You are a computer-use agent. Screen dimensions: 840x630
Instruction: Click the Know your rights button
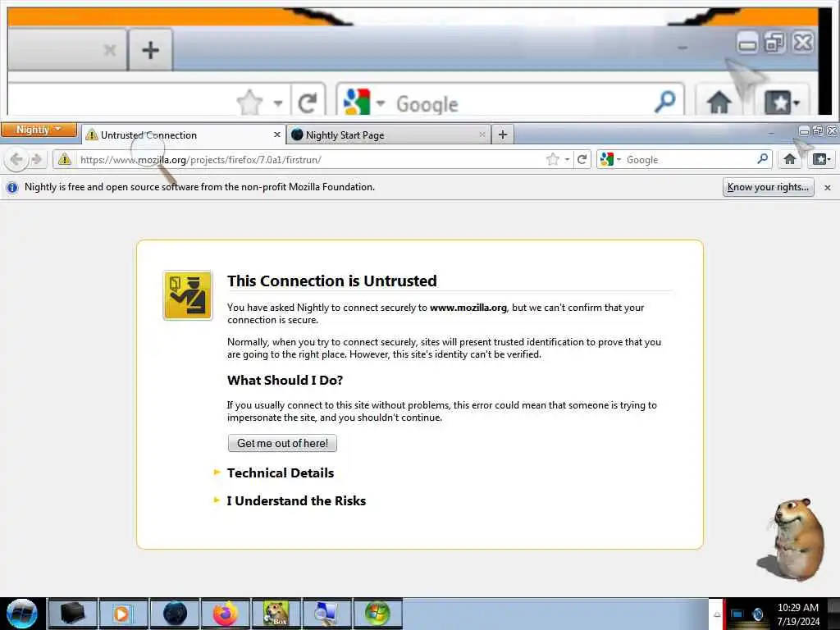(768, 187)
